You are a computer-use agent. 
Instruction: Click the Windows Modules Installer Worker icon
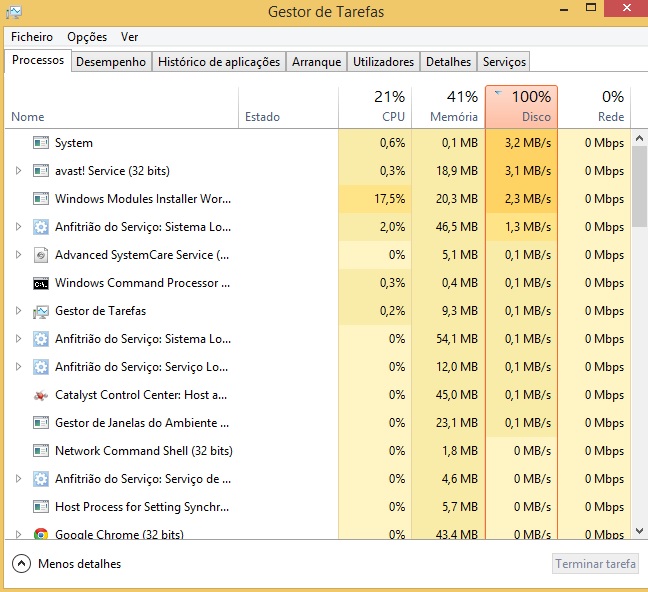[41, 199]
